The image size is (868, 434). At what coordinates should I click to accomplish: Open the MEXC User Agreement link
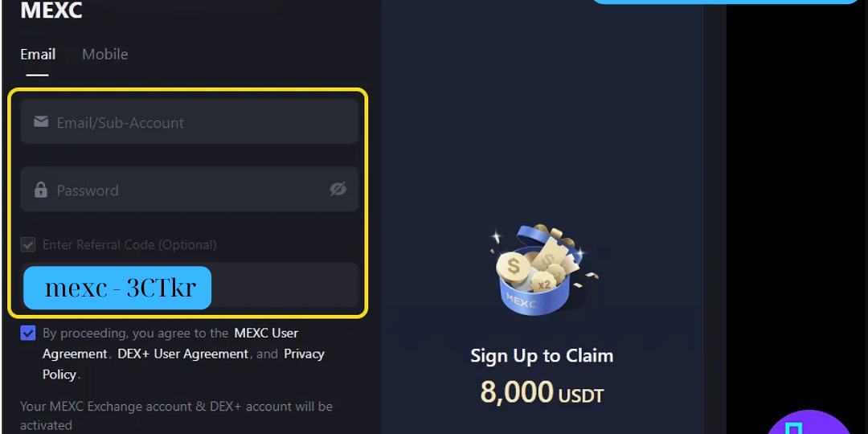[x=170, y=343]
